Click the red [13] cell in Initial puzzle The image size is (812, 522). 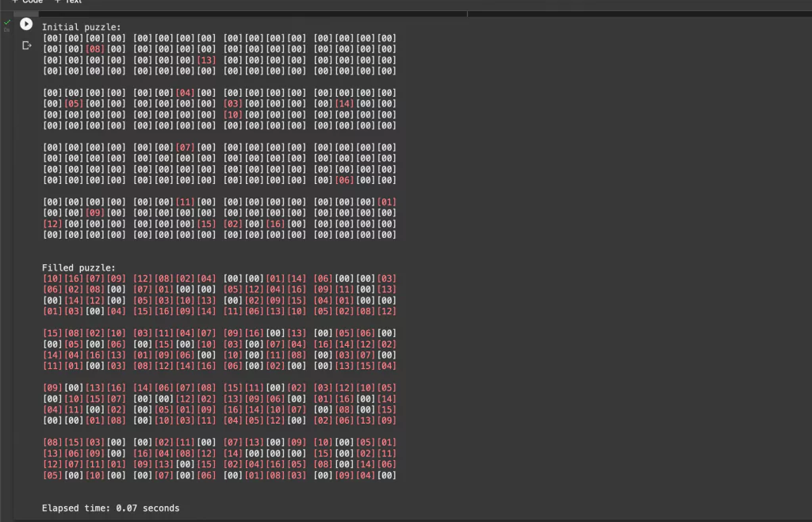206,60
